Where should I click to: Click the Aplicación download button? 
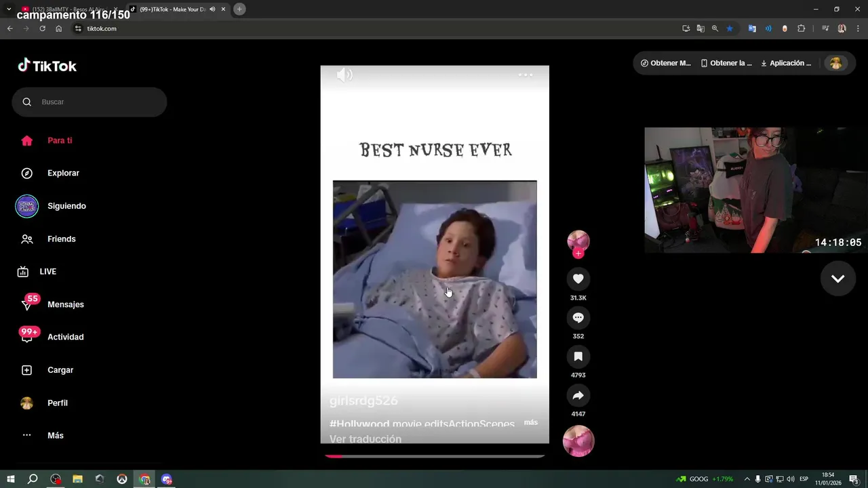786,63
